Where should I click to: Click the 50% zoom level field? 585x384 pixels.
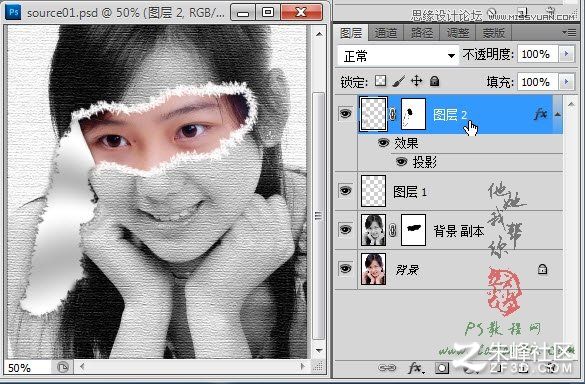[27, 368]
